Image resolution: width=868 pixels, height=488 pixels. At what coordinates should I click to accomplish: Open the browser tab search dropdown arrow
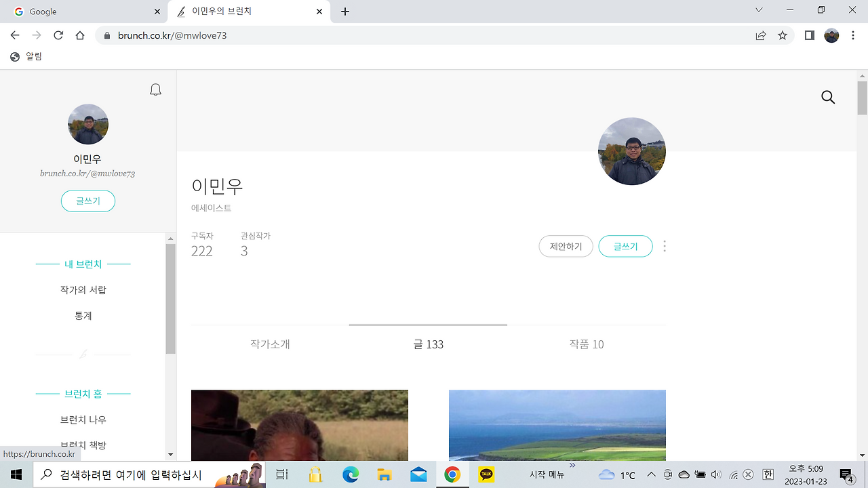click(757, 10)
